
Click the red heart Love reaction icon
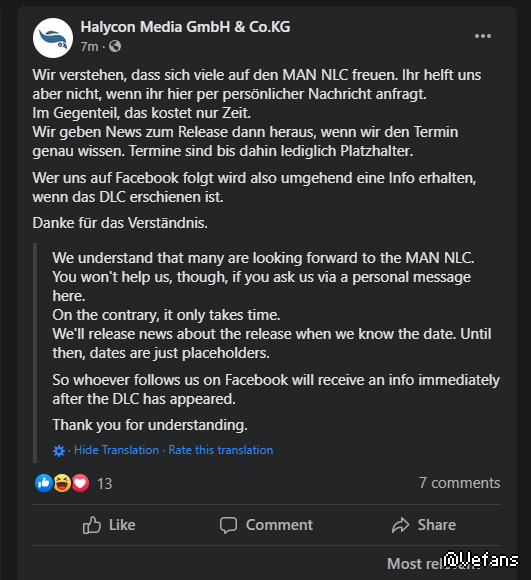(80, 483)
